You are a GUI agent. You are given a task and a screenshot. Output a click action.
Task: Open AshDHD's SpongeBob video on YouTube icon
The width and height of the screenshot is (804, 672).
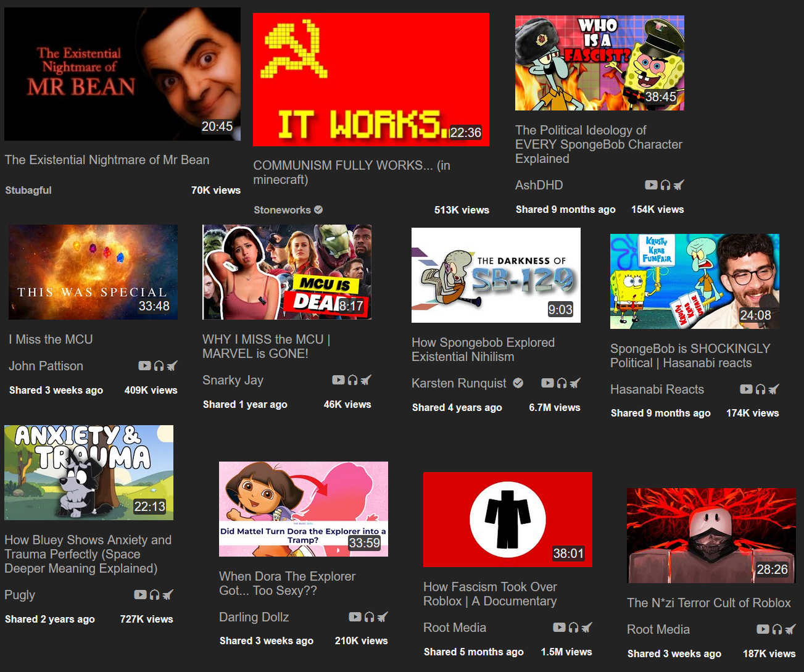coord(651,185)
